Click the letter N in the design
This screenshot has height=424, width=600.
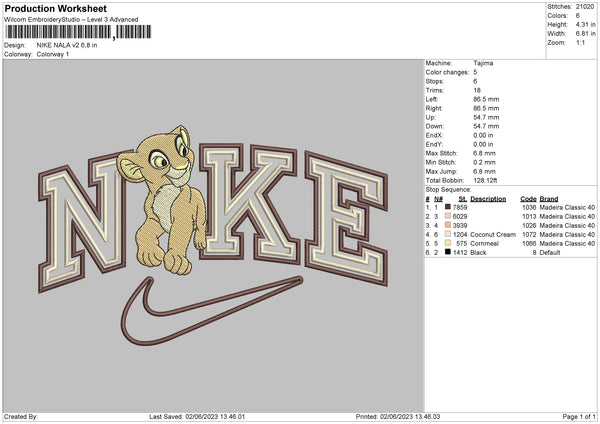click(x=82, y=222)
